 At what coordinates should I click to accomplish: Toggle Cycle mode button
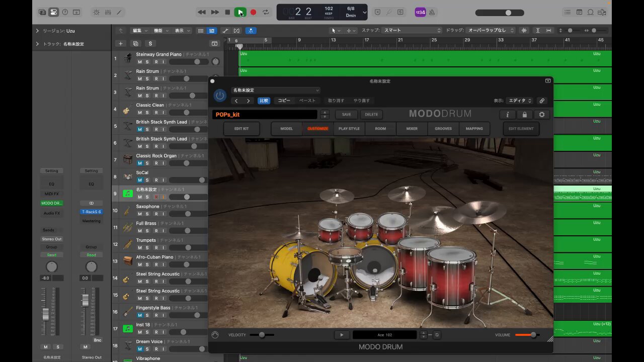(x=266, y=12)
